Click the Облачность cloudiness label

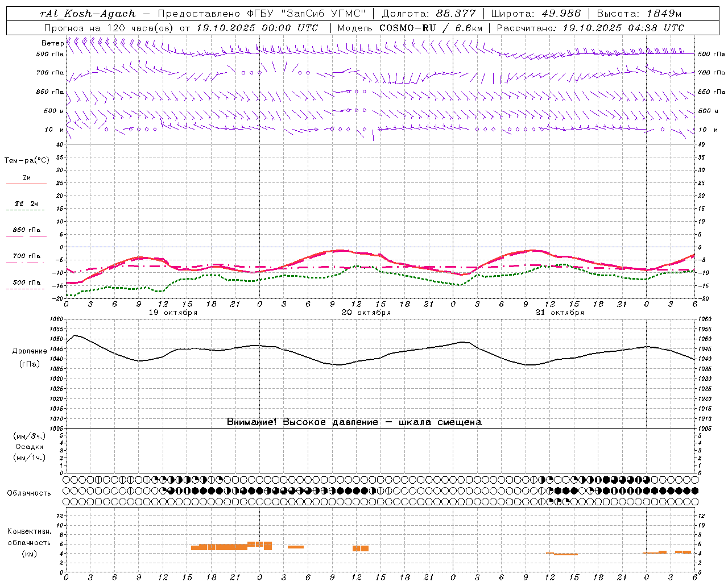click(x=29, y=493)
